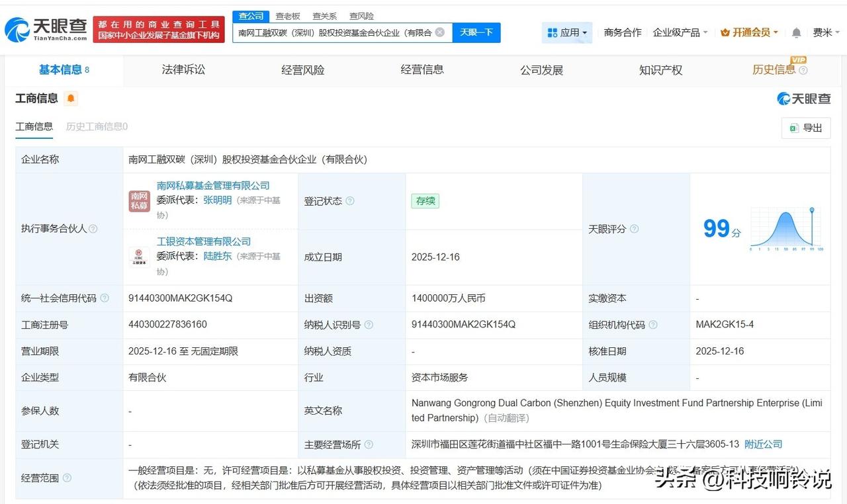Click the help icon next to 组织机构代码
This screenshot has width=847, height=504.
point(653,325)
